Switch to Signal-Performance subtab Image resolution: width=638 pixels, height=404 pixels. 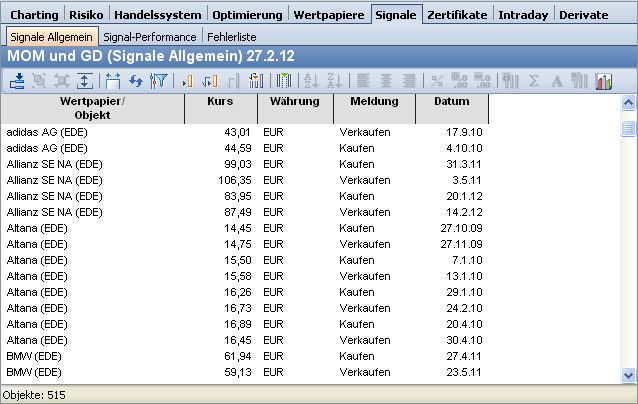pyautogui.click(x=149, y=37)
